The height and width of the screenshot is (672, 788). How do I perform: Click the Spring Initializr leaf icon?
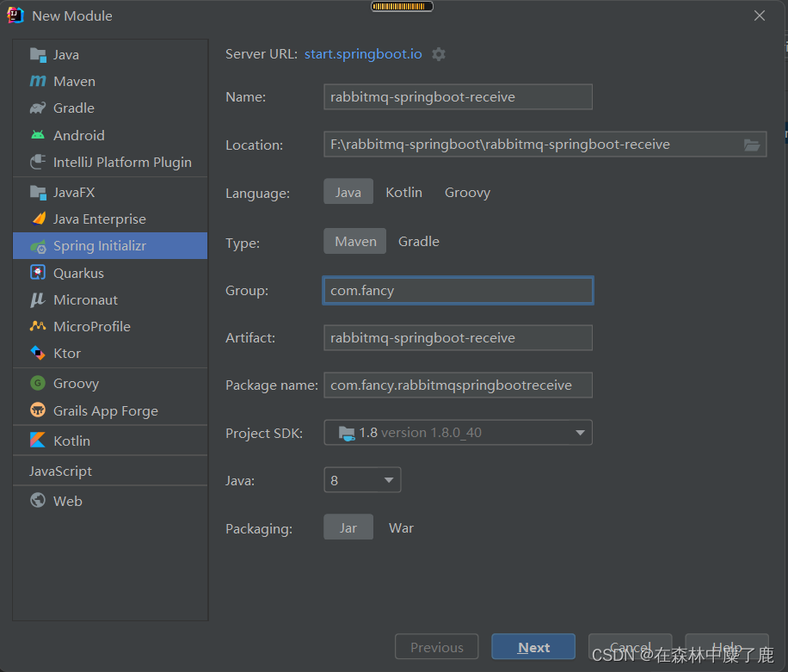(x=38, y=246)
